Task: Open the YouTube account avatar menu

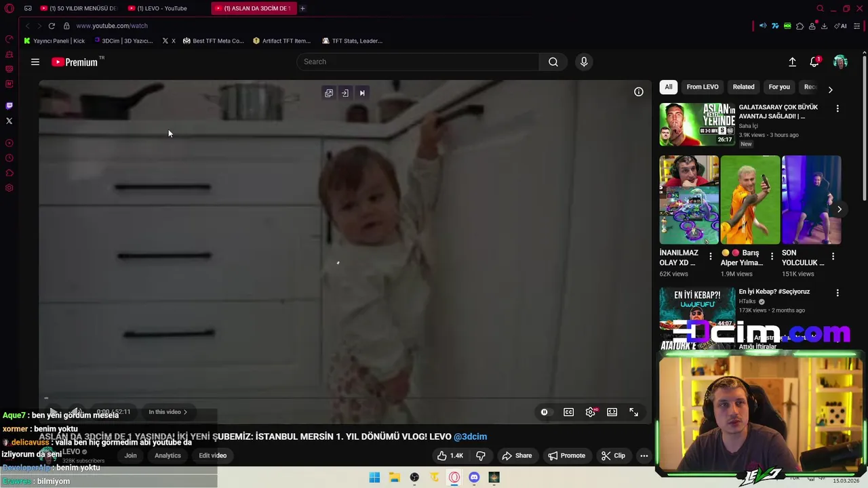Action: click(x=840, y=62)
